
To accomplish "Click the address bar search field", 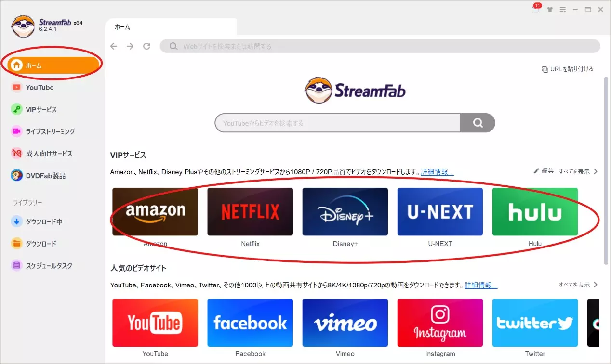I will click(380, 46).
